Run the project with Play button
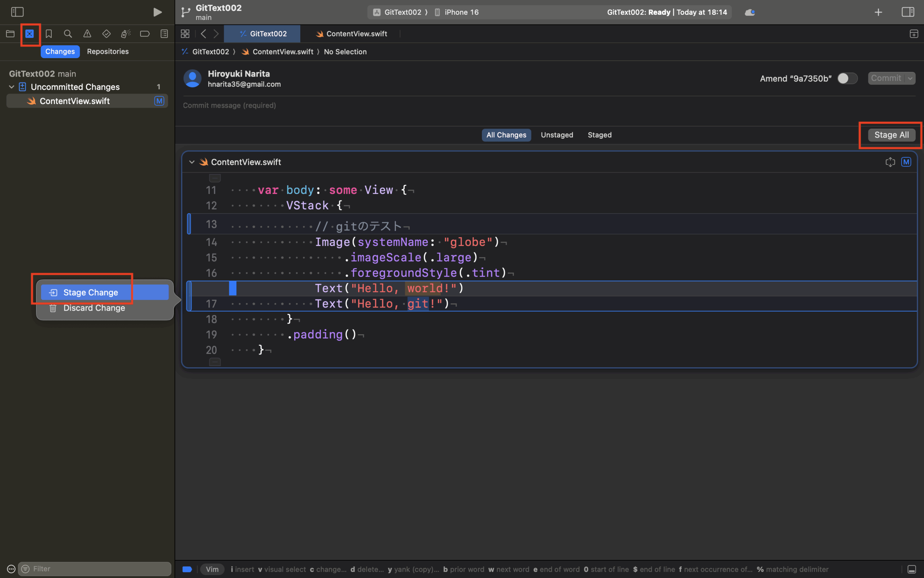The height and width of the screenshot is (578, 924). [157, 12]
